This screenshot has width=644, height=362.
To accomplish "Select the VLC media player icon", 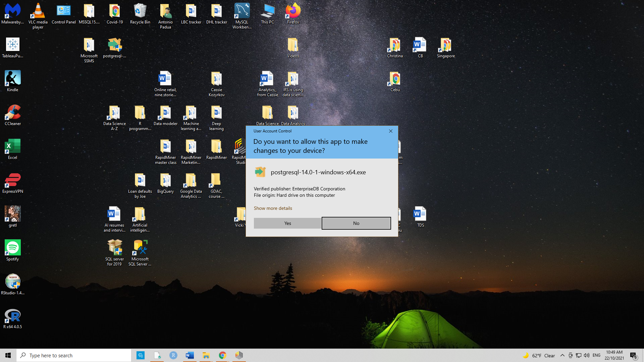I will (x=38, y=12).
